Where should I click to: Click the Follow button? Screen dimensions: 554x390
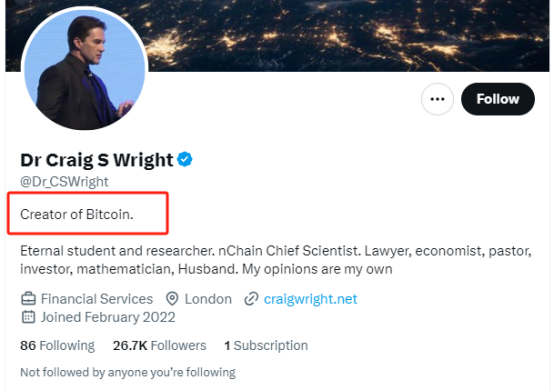(x=497, y=99)
